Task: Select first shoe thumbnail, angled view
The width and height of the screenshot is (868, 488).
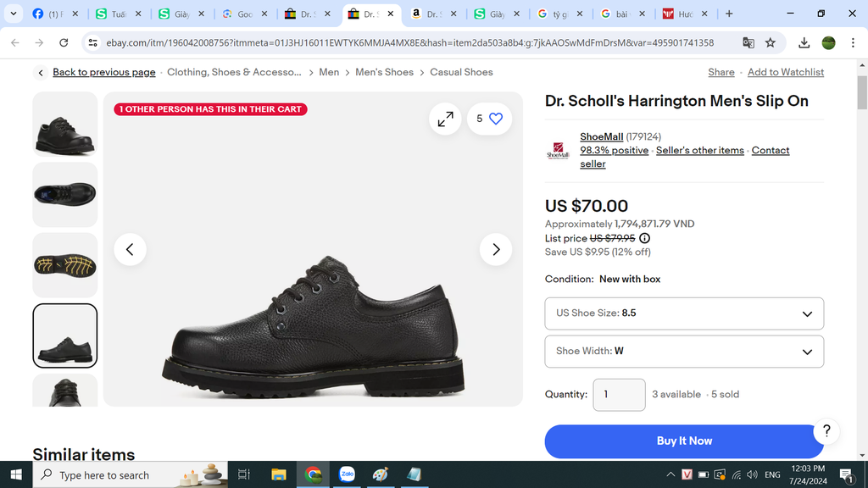Action: click(64, 125)
